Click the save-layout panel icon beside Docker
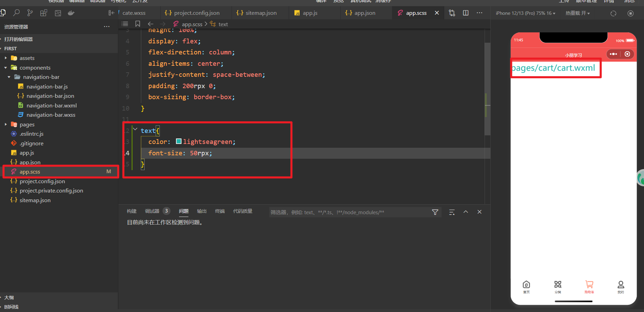This screenshot has width=644, height=312. (58, 13)
